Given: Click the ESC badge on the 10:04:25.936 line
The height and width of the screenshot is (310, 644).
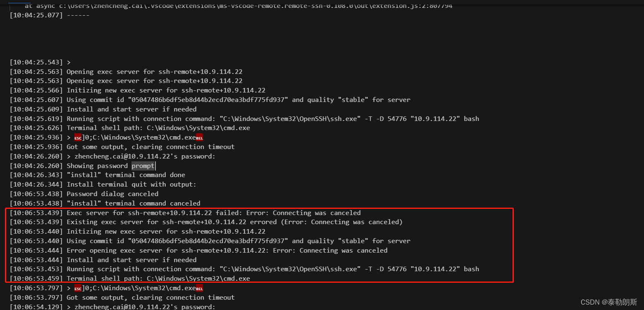Looking at the screenshot, I should (78, 138).
